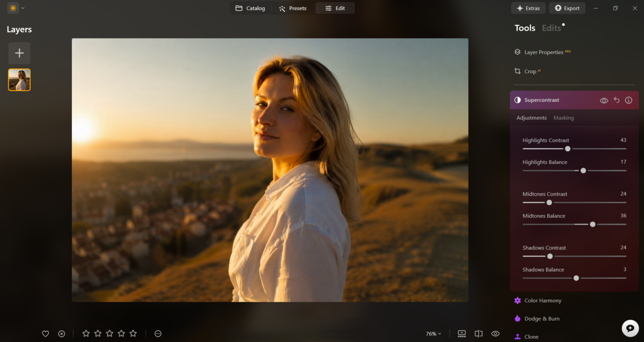Rate the photo five stars
This screenshot has width=644, height=342.
point(133,333)
